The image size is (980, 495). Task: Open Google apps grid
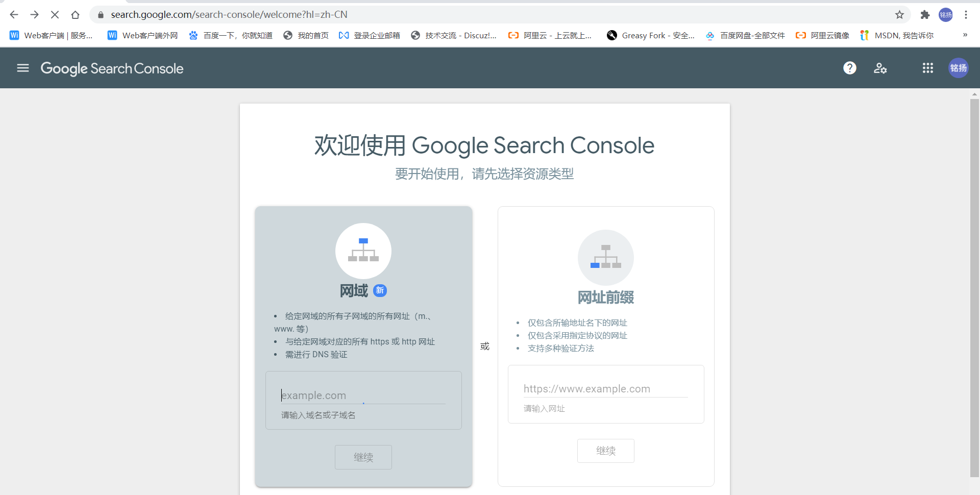click(928, 68)
